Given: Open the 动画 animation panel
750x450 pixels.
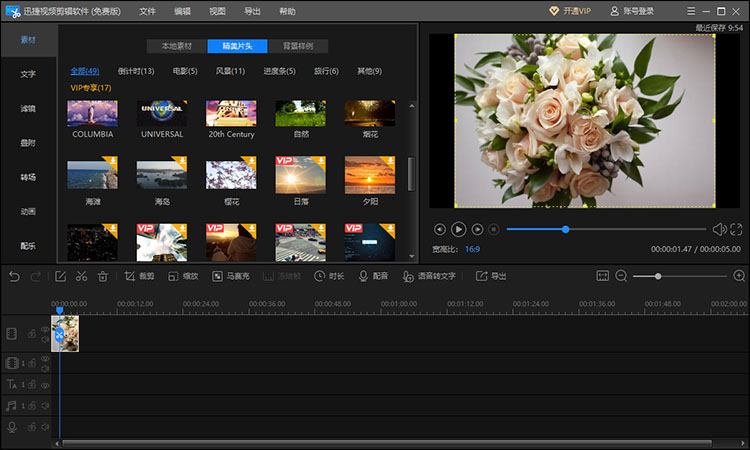Looking at the screenshot, I should pyautogui.click(x=28, y=211).
